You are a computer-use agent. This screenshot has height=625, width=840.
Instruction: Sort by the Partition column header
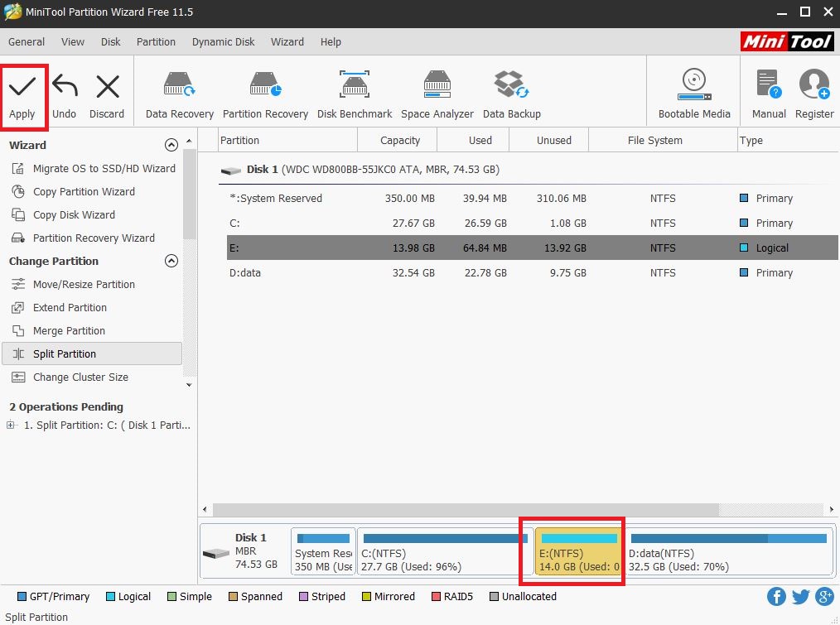(287, 141)
